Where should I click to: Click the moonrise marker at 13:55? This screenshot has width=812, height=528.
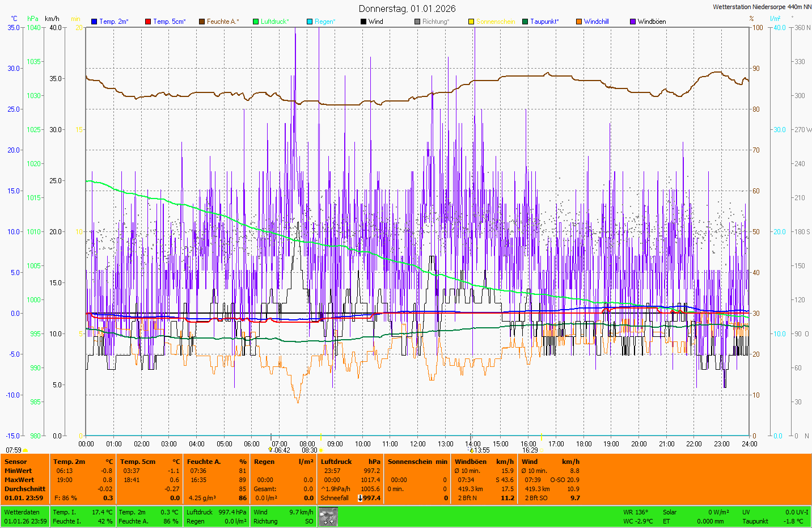(x=471, y=450)
